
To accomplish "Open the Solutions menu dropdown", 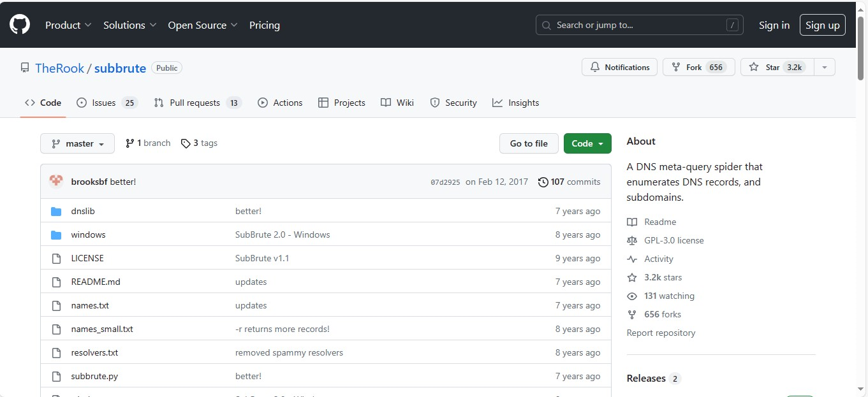I will pyautogui.click(x=129, y=25).
